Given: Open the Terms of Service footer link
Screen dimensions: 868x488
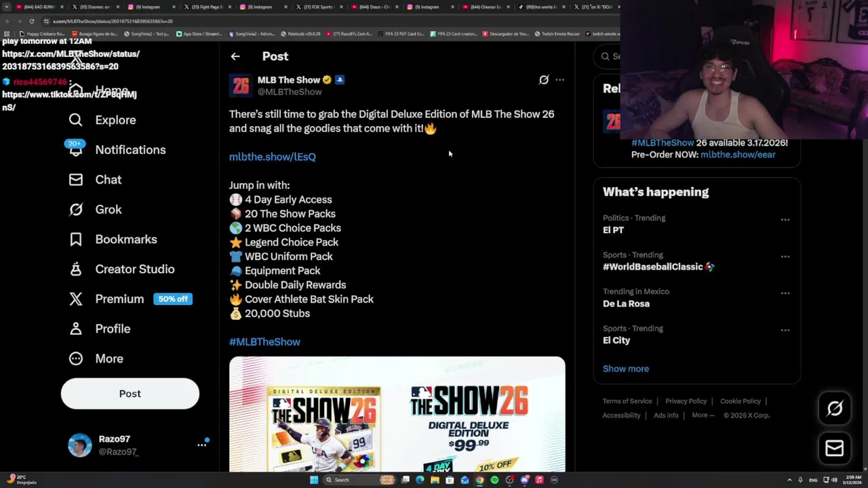Looking at the screenshot, I should click(x=627, y=401).
